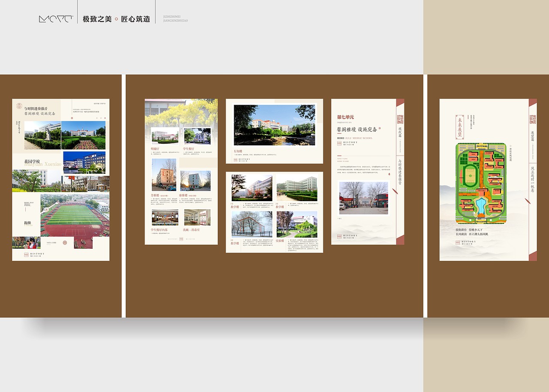The image size is (549, 392).
Task: Open the main building with flower bed photo
Action: pyautogui.click(x=83, y=135)
